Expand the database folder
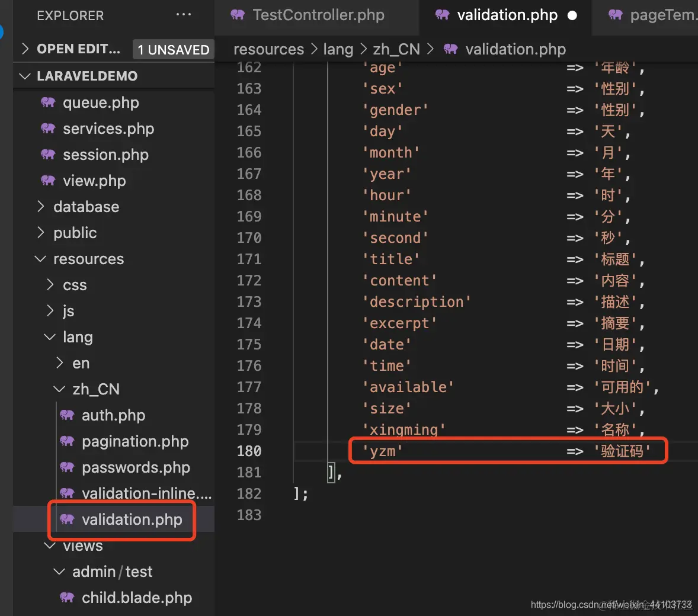698x616 pixels. click(41, 207)
